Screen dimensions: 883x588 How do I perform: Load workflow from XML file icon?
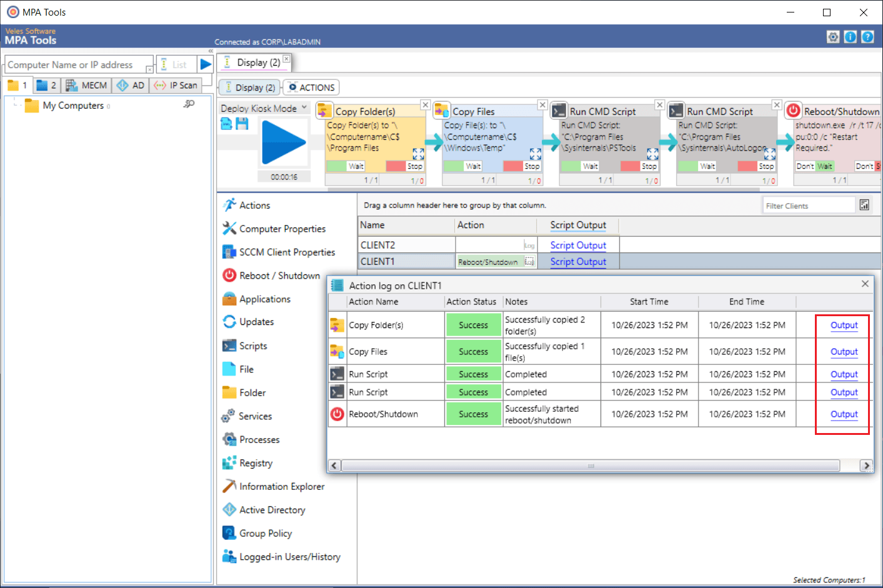click(x=226, y=124)
